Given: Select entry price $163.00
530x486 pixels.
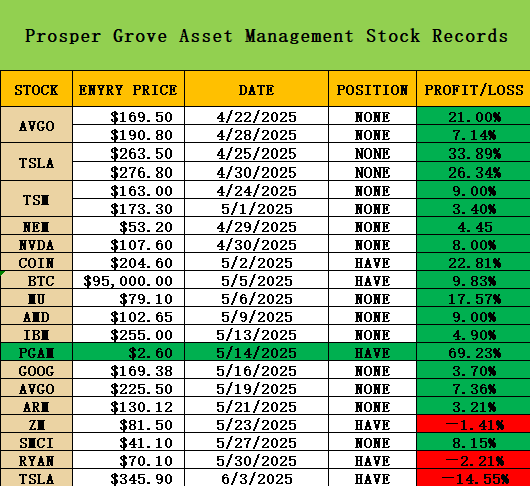Looking at the screenshot, I should pyautogui.click(x=128, y=190).
